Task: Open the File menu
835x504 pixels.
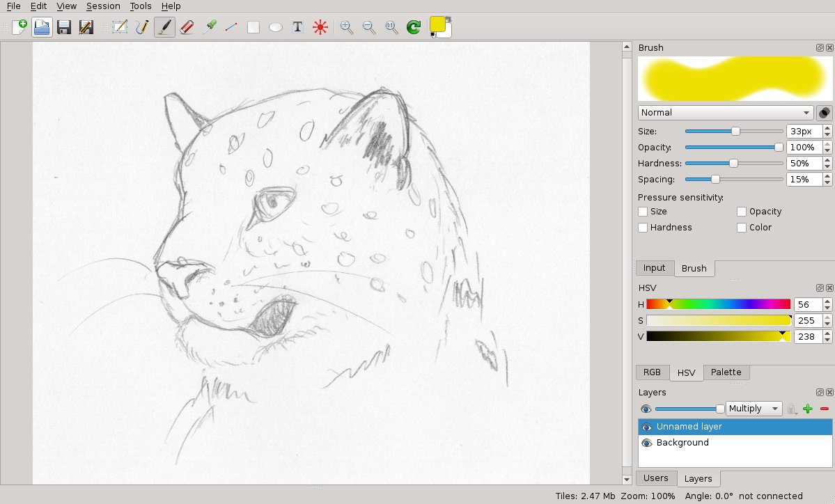Action: pyautogui.click(x=13, y=6)
